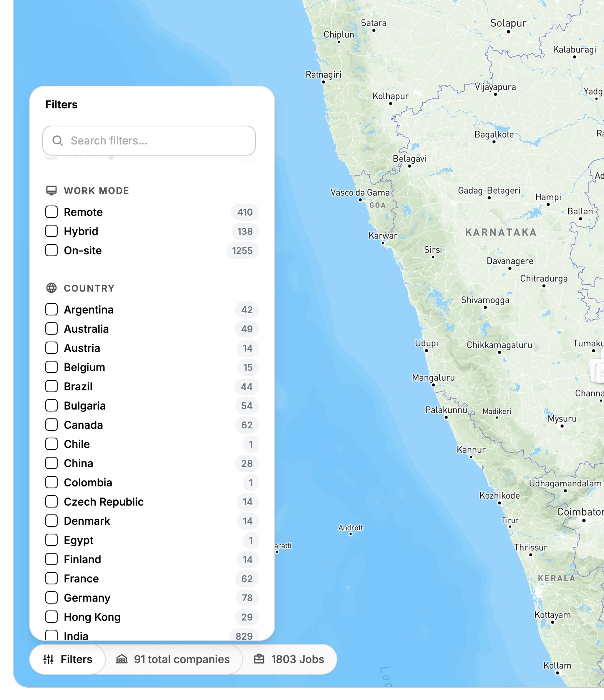
Task: Click the Germany count badge 78
Action: 247,598
